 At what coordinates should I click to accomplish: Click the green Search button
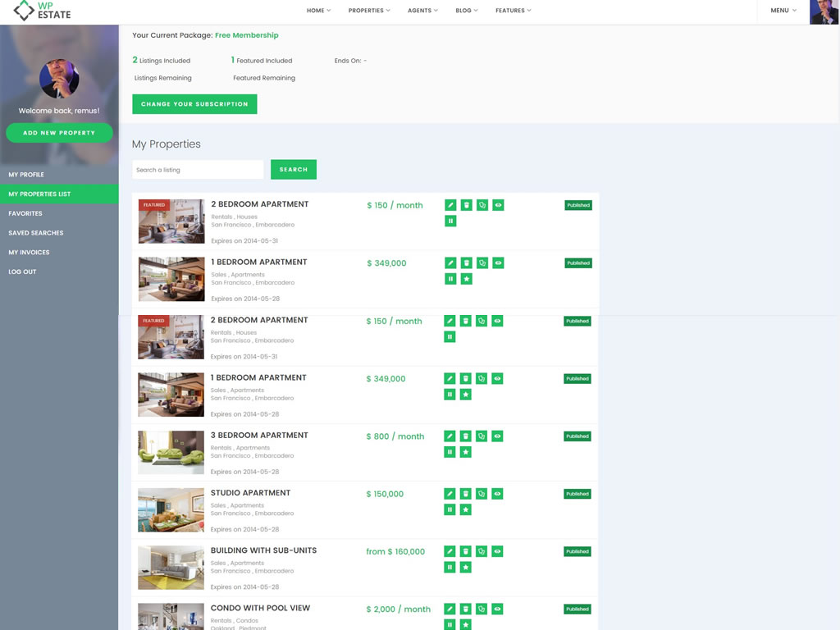(294, 169)
